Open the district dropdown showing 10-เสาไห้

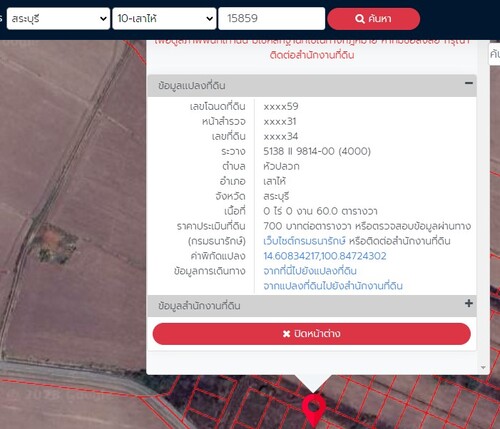pos(164,19)
